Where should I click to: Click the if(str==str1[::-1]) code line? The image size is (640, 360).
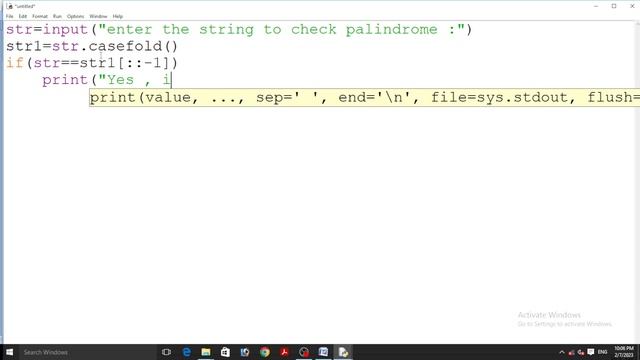click(92, 63)
